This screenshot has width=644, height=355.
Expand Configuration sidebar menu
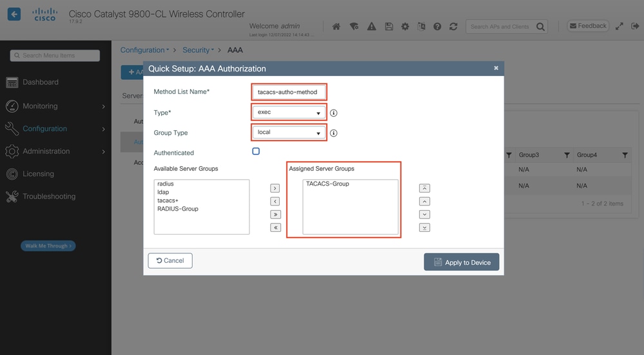click(x=55, y=128)
